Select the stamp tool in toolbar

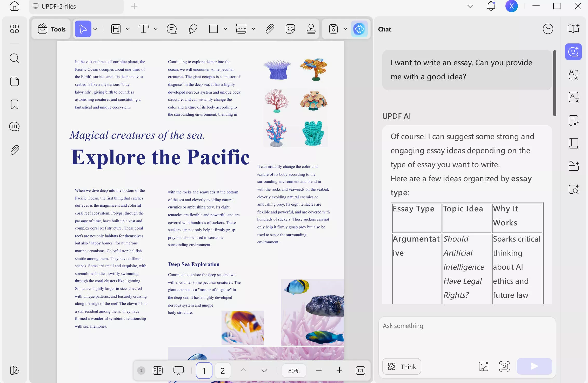click(311, 29)
